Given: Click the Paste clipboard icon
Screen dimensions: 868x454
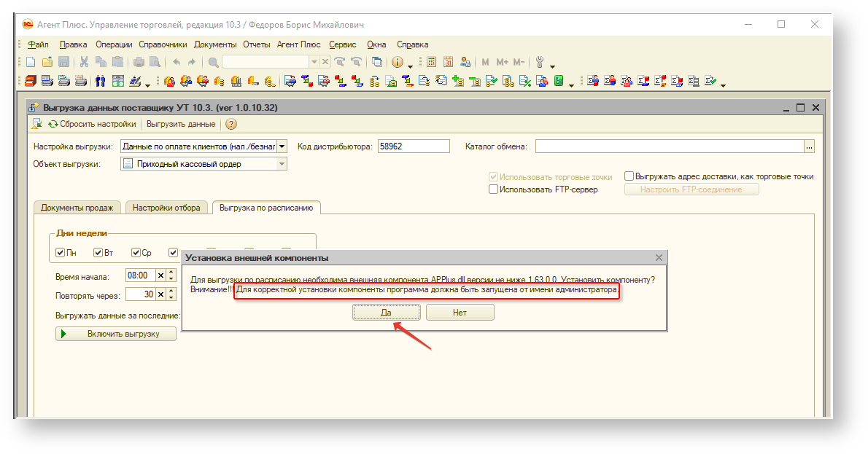Looking at the screenshot, I should [117, 62].
